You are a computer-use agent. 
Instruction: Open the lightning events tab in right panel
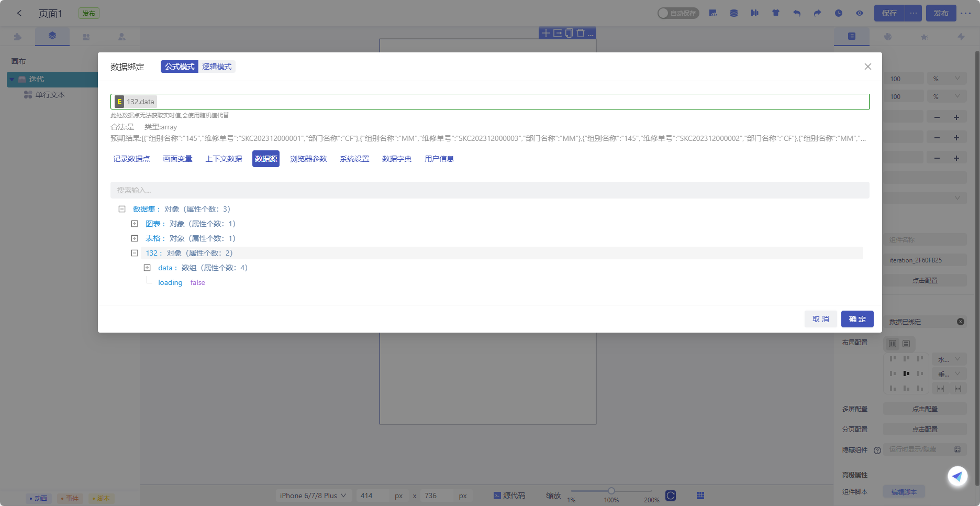pos(961,37)
